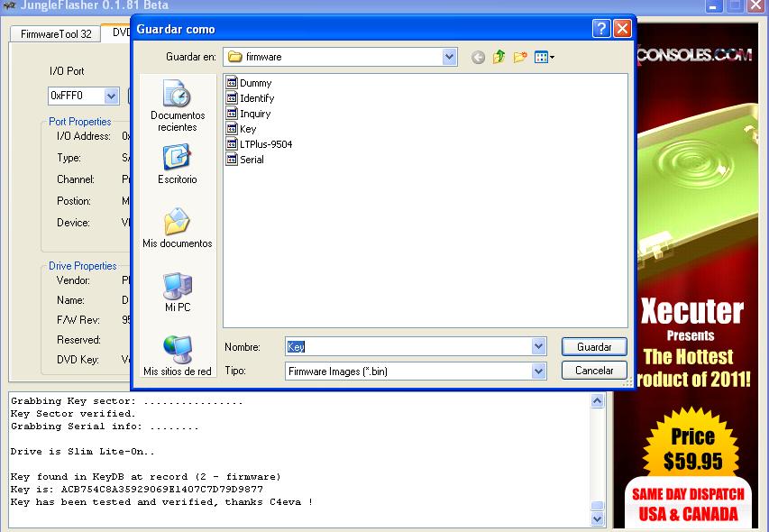This screenshot has width=769, height=532.
Task: Go back using the Save dialog back arrow
Action: (478, 58)
